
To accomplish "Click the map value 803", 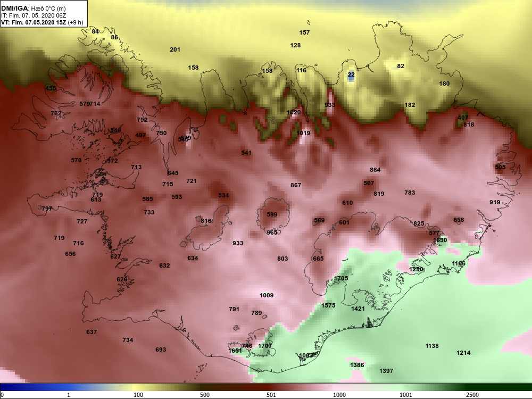I will [282, 259].
